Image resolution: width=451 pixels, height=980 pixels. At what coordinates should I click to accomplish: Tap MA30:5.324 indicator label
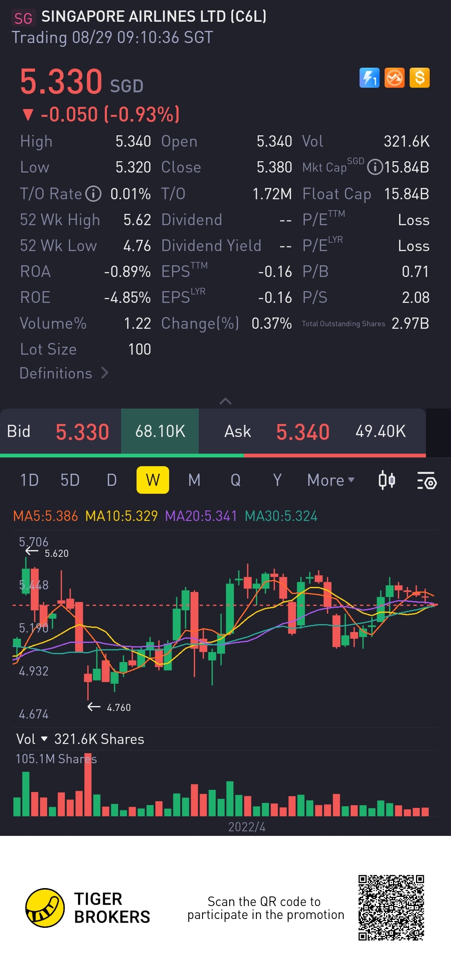[281, 516]
